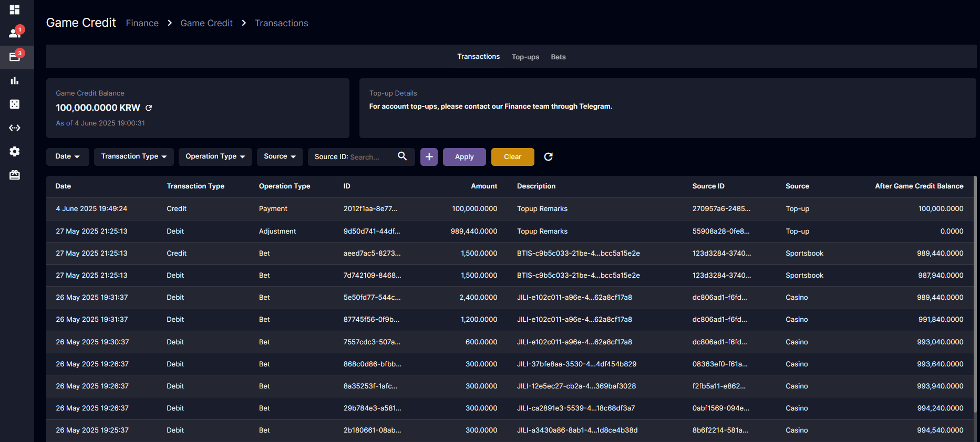The height and width of the screenshot is (442, 980).
Task: Go to Game Credit breadcrumb link
Action: coord(207,23)
